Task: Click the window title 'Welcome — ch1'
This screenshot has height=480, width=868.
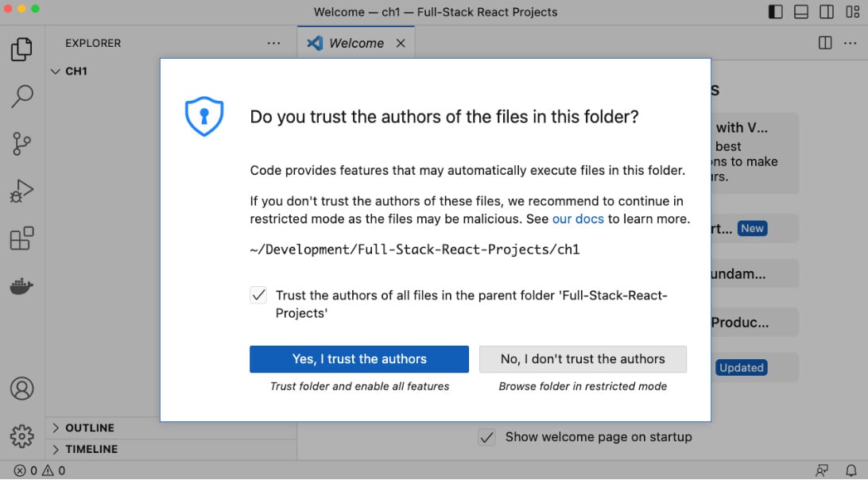Action: [x=436, y=12]
